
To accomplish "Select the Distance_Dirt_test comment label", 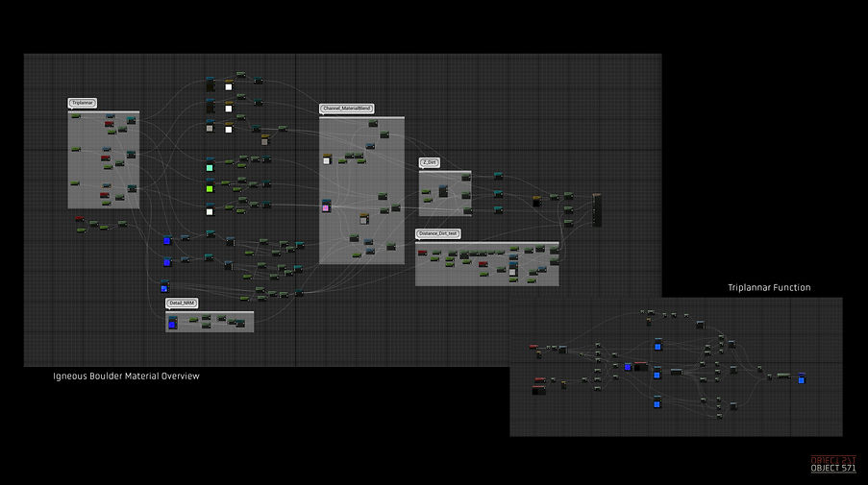I will [438, 233].
